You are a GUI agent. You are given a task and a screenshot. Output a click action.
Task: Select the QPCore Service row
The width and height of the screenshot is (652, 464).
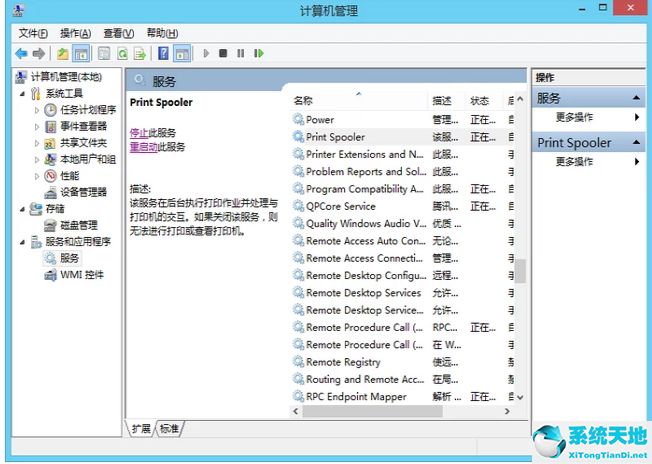pos(403,206)
